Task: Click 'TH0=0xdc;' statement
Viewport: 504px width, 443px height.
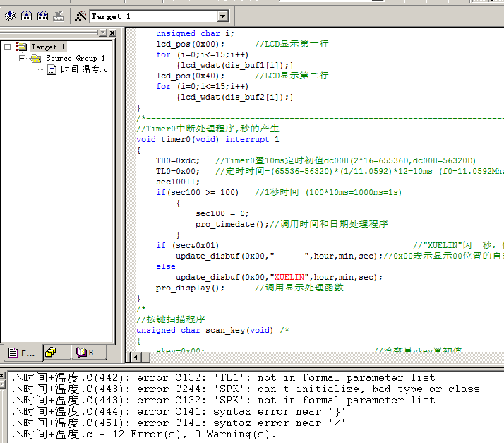Action: pos(178,161)
